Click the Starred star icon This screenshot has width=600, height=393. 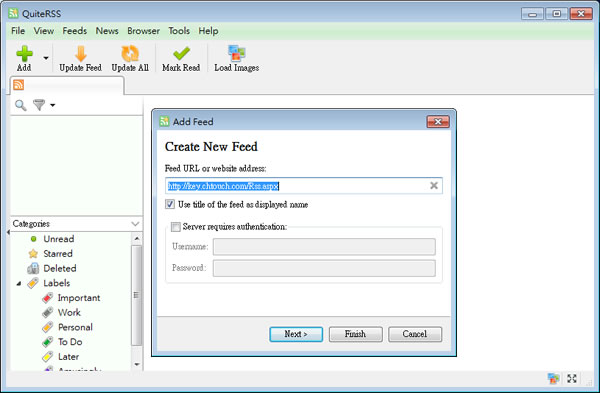click(33, 254)
